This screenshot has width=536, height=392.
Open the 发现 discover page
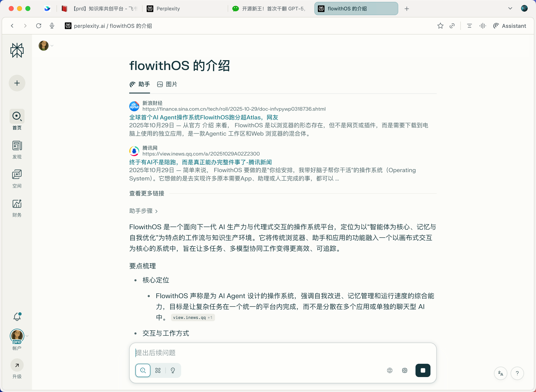click(17, 150)
